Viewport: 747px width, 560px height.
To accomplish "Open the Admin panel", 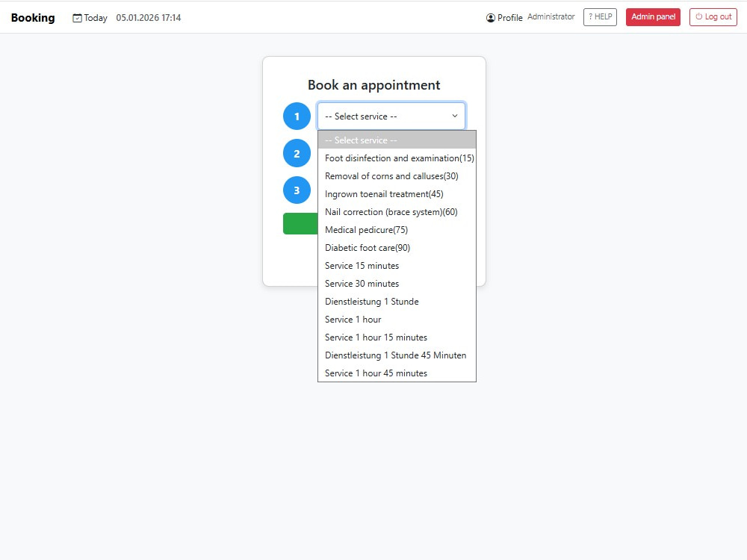I will [x=653, y=17].
